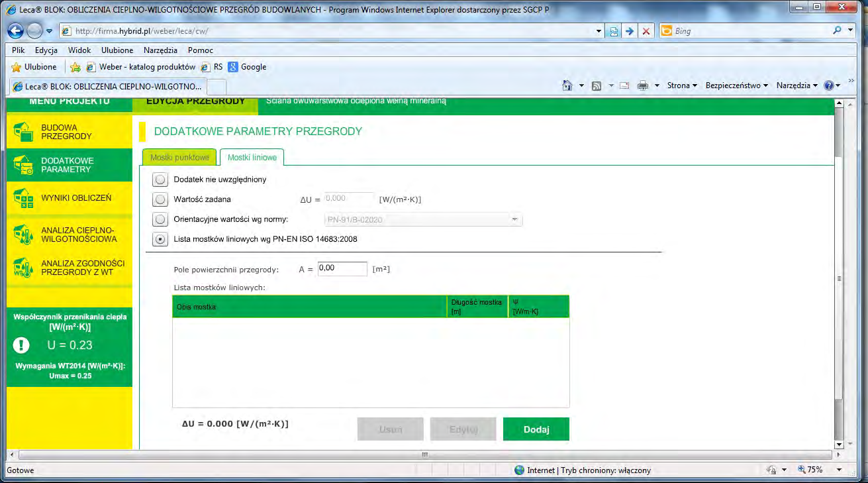Open the Bing search provider dropdown arrow
This screenshot has height=483, width=868.
[851, 30]
